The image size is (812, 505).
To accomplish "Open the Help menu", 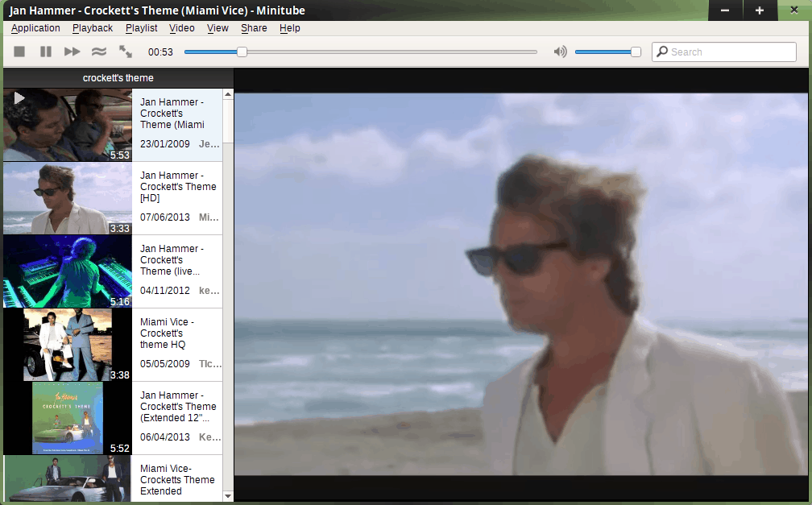I will click(x=289, y=28).
